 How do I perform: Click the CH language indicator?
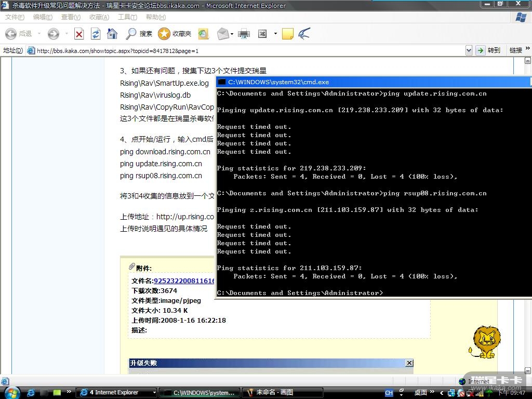[x=389, y=393]
